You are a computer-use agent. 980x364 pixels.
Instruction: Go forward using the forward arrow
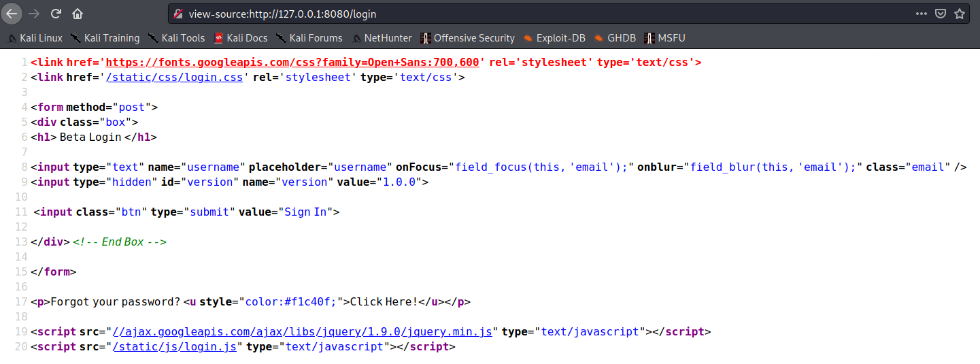pos(34,13)
